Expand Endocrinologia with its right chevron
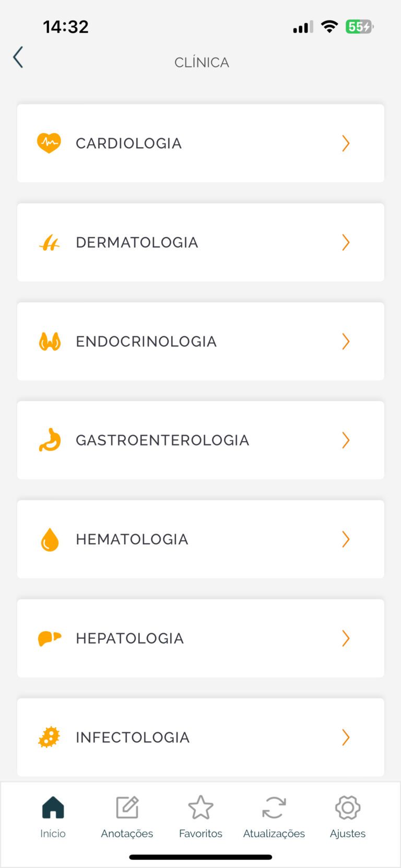Screen dimensions: 401x868 (x=345, y=342)
